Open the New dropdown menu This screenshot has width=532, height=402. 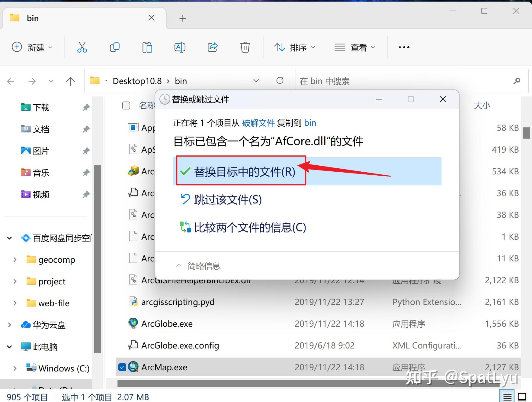point(32,47)
